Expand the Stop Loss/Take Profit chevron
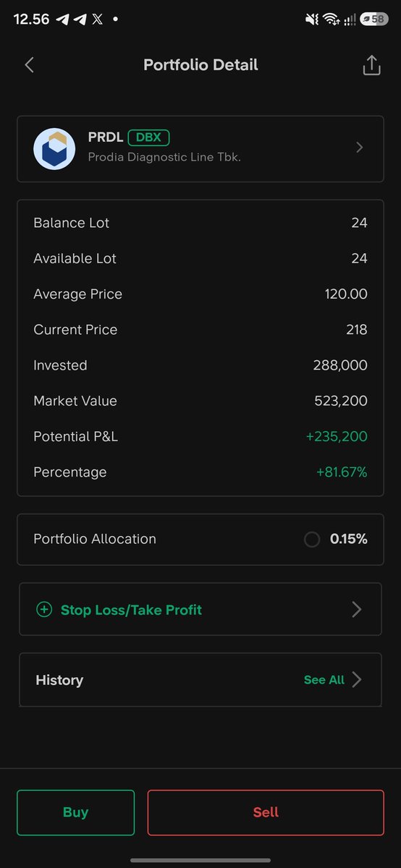This screenshot has height=868, width=401. click(x=356, y=610)
